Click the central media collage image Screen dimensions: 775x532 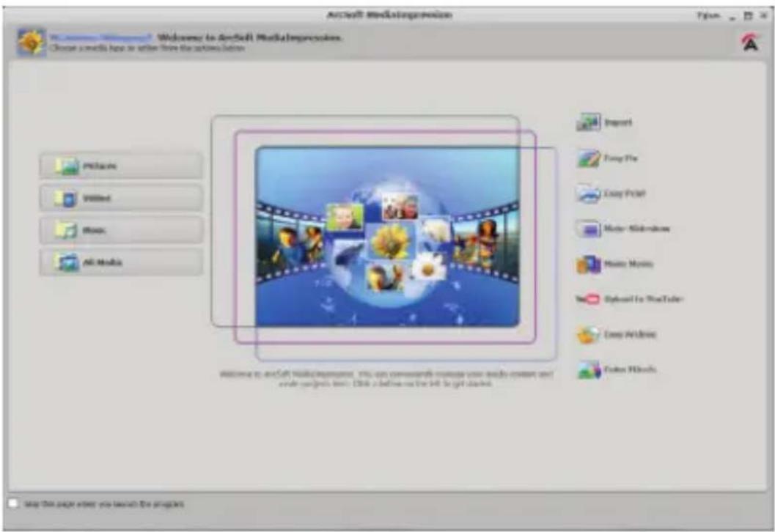click(x=387, y=237)
